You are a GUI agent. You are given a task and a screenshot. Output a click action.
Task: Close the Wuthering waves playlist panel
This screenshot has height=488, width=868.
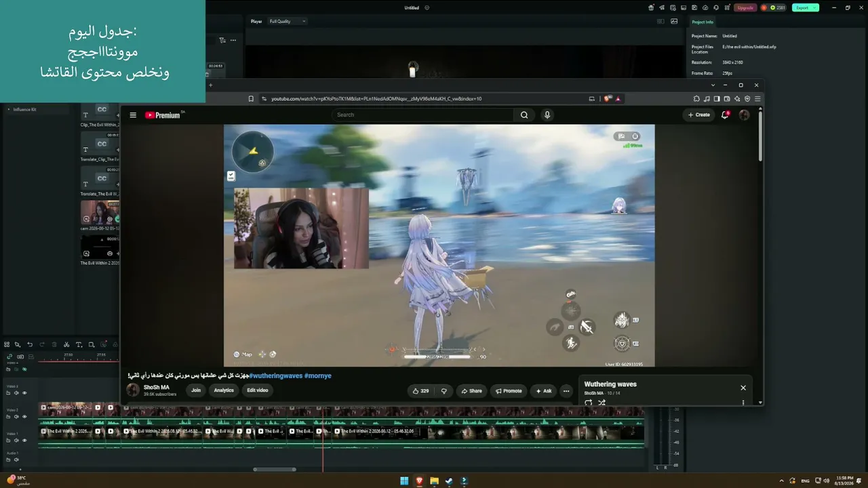(x=743, y=388)
